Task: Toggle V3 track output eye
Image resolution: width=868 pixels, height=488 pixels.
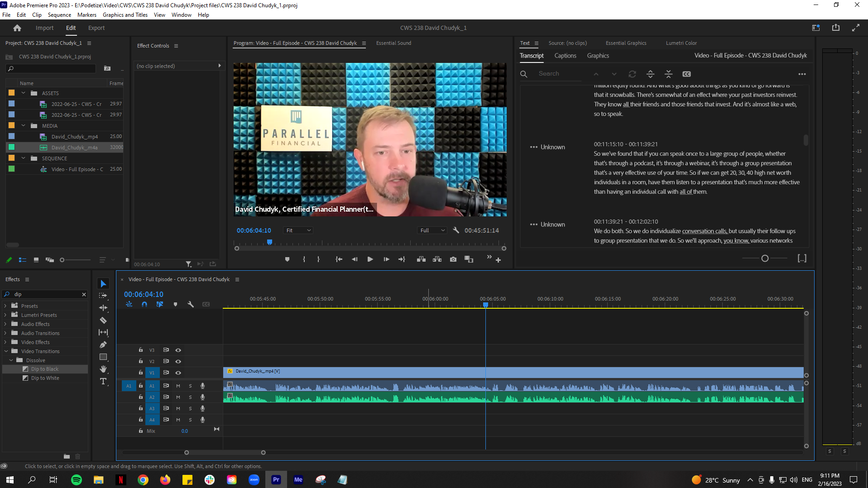Action: [x=178, y=350]
